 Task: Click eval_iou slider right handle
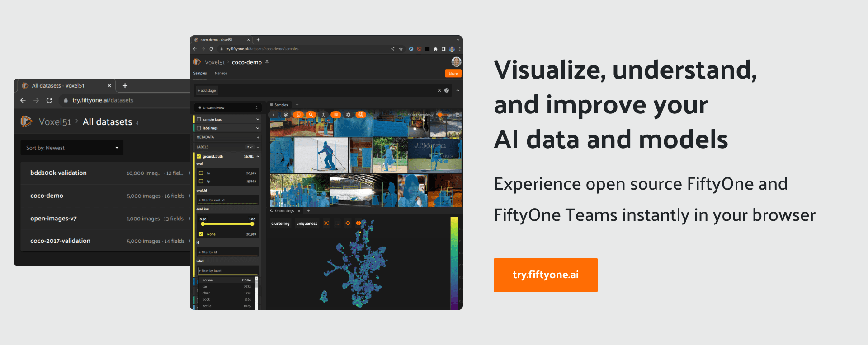pyautogui.click(x=253, y=224)
